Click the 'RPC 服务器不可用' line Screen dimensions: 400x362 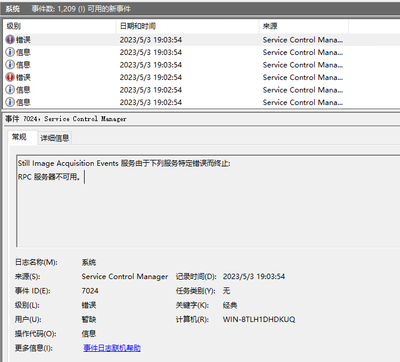tap(49, 177)
